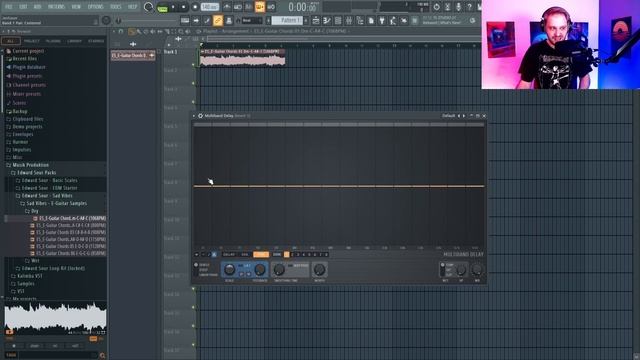Open the OPTIONS menu

tap(96, 7)
